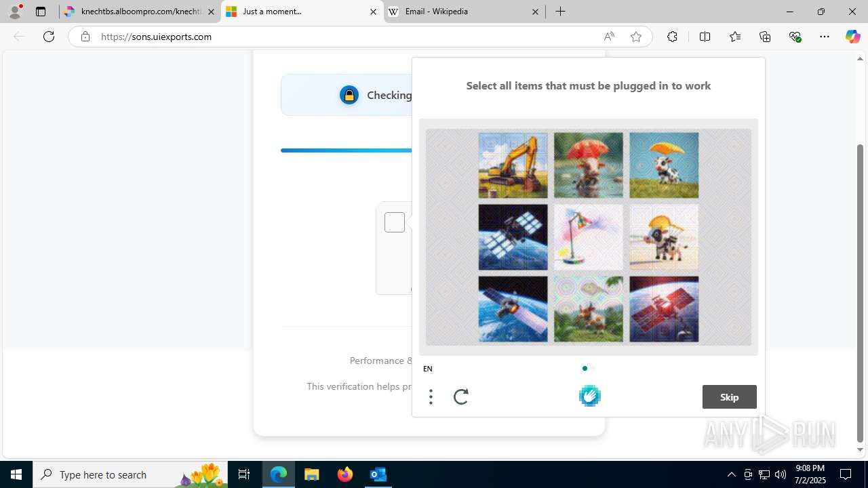Viewport: 868px width, 488px height.
Task: Open the clock showing 9:08 PM
Action: coord(810,474)
